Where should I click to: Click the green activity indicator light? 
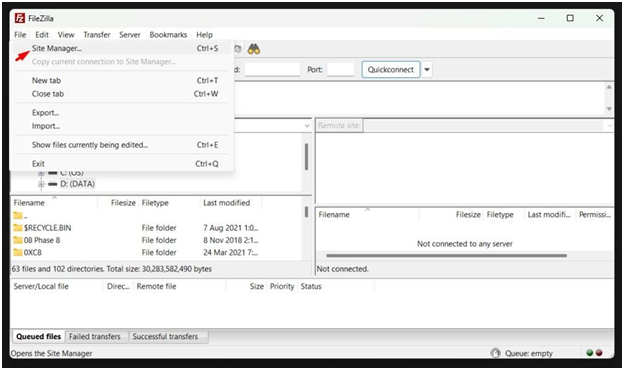[x=590, y=352]
